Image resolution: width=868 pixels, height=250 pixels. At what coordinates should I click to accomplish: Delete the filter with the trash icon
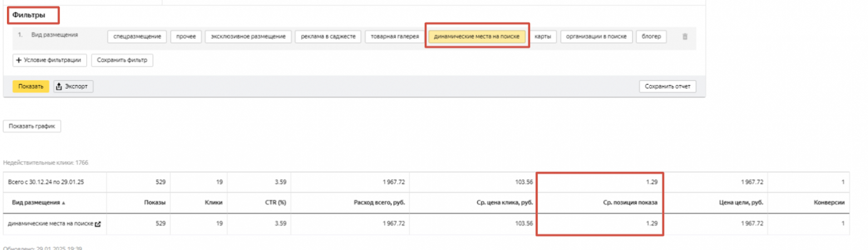685,37
